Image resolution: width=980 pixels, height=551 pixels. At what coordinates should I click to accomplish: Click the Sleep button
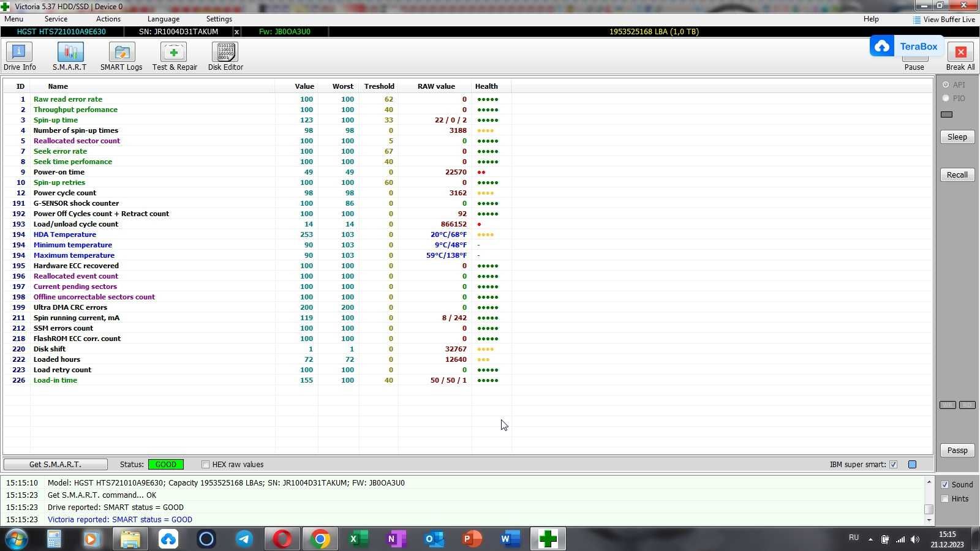click(957, 137)
